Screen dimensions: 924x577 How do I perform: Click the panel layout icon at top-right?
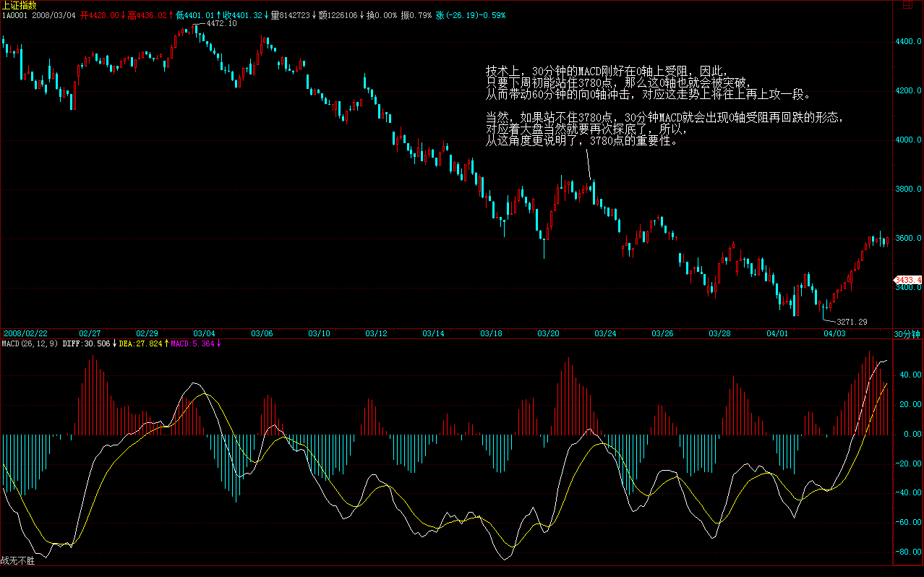pos(917,5)
